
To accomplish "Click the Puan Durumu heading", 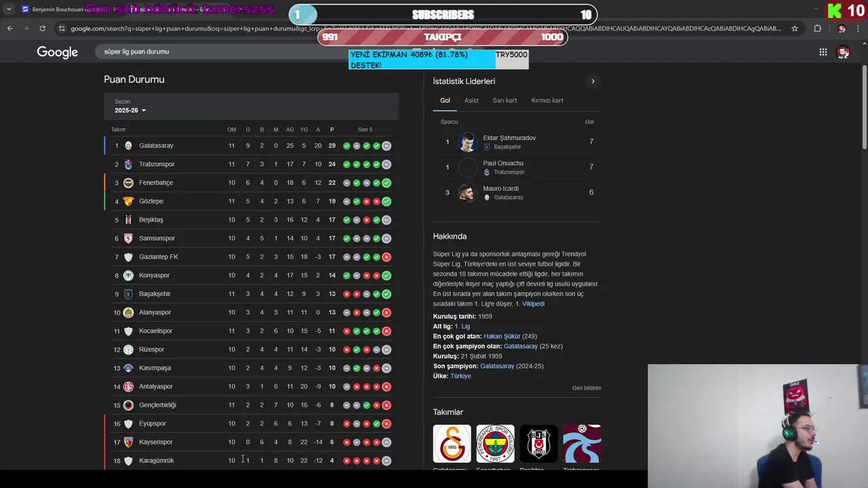I will click(x=134, y=79).
